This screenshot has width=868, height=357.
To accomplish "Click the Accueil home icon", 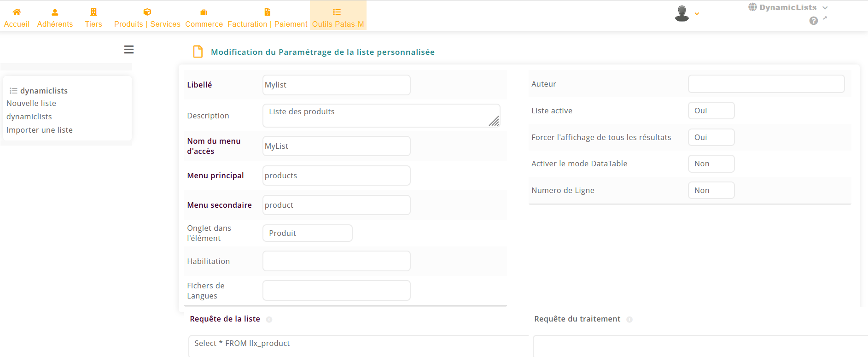I will tap(17, 12).
